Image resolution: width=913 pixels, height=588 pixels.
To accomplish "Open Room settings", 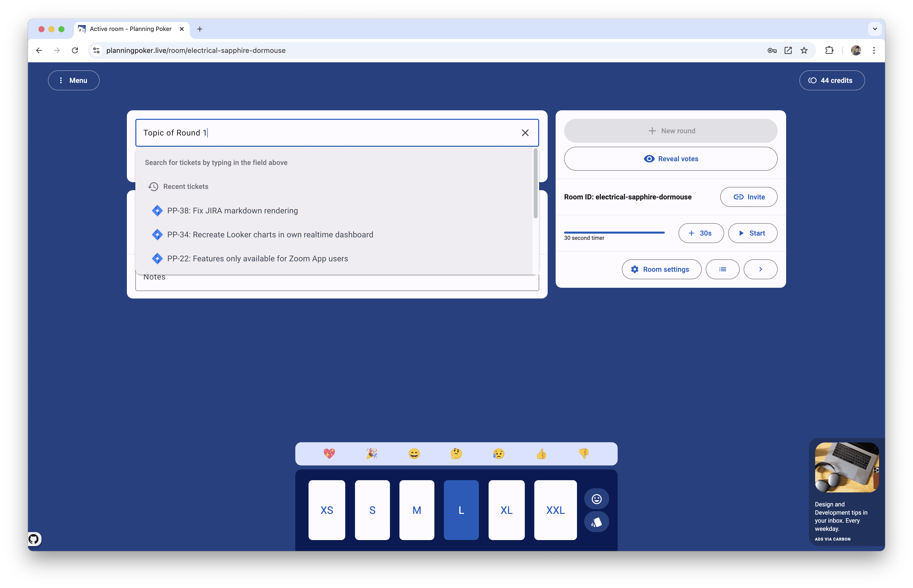I will (x=661, y=270).
